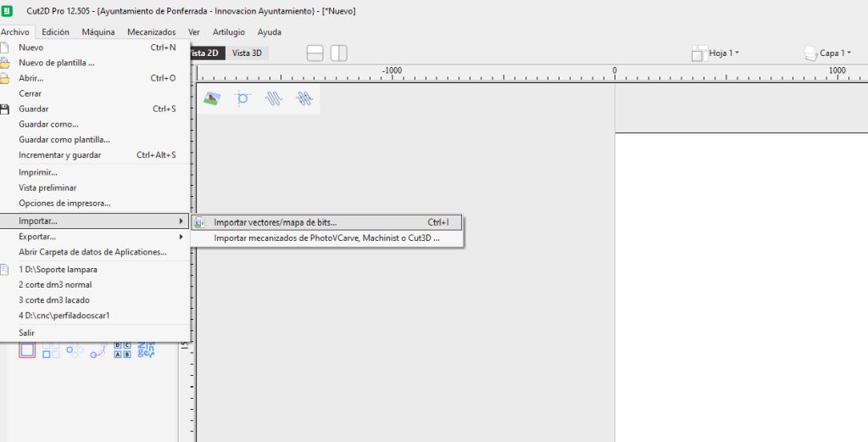The height and width of the screenshot is (442, 868).
Task: Click the plate text layout icon
Action: pyautogui.click(x=146, y=350)
